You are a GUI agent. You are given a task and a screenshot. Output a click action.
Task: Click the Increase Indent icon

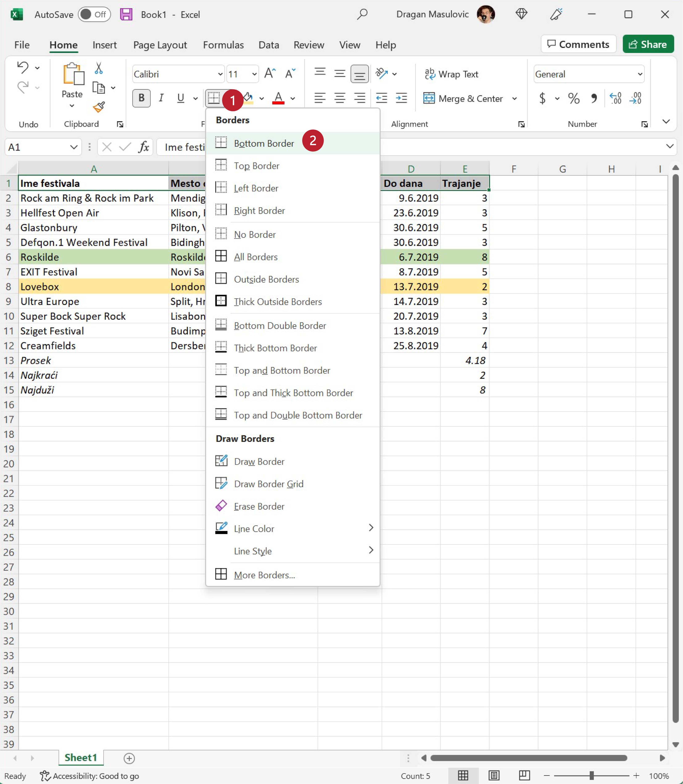(401, 98)
